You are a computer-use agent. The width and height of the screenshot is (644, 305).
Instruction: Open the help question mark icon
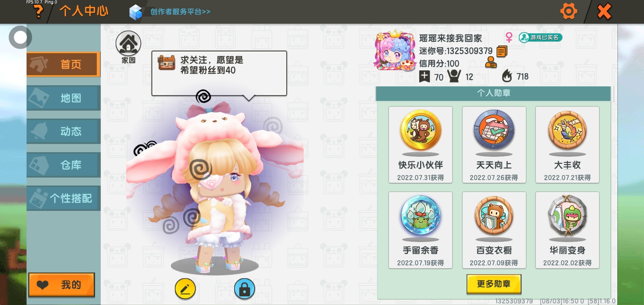38,12
